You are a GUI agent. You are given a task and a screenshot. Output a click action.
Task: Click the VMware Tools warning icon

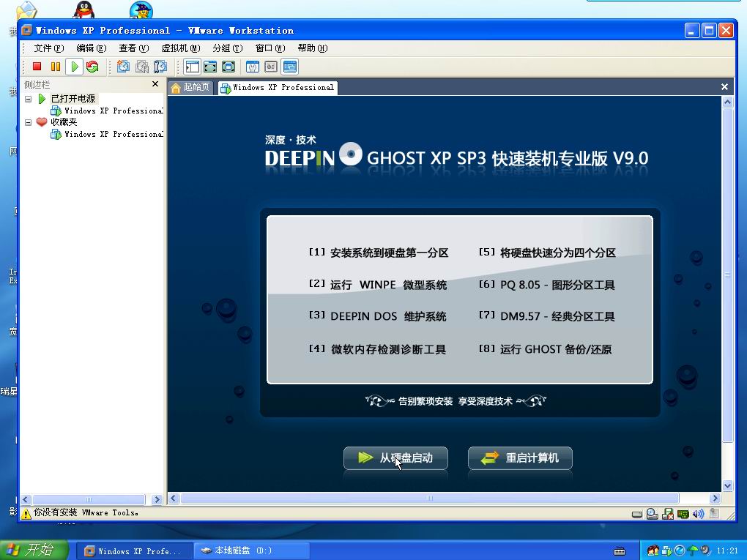26,513
